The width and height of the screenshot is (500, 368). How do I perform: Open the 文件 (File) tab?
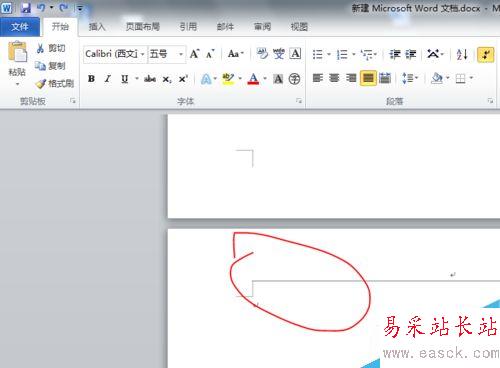tap(20, 26)
